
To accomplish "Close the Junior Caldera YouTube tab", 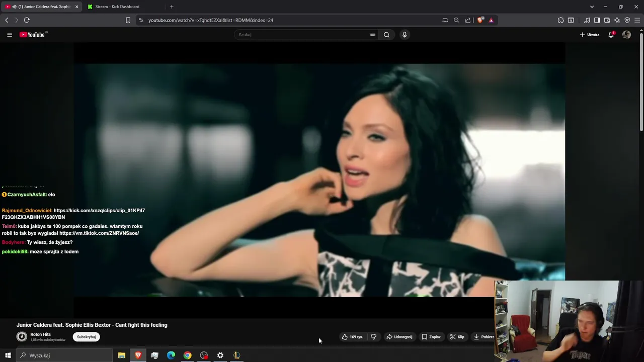I will pyautogui.click(x=77, y=7).
